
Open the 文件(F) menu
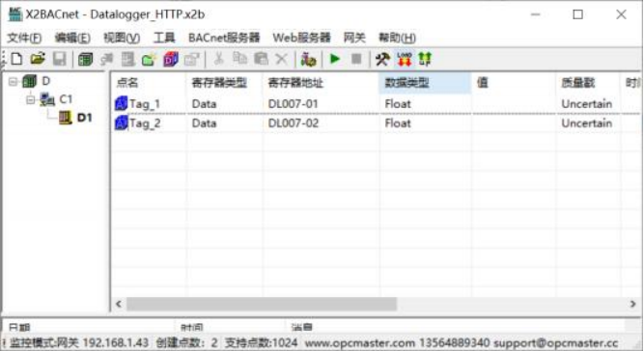[24, 38]
